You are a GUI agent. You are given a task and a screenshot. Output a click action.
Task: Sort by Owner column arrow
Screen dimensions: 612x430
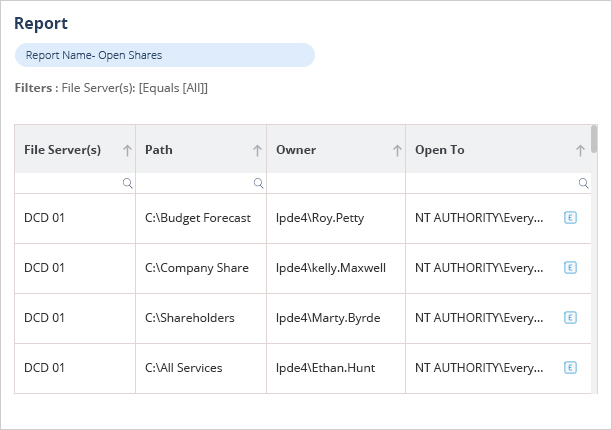(x=397, y=150)
